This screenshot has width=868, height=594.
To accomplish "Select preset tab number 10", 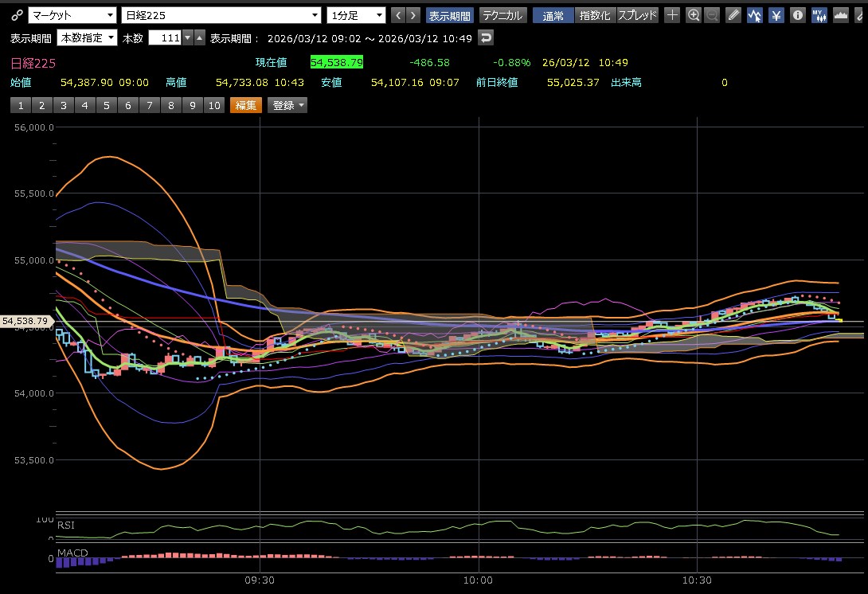I will click(x=213, y=105).
